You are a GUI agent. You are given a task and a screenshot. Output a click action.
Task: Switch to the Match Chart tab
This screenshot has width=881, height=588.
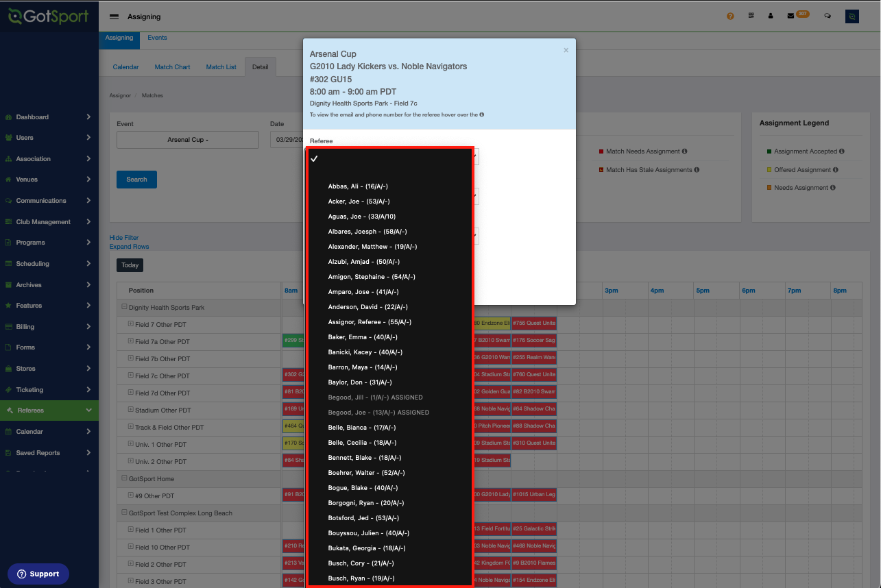(172, 66)
